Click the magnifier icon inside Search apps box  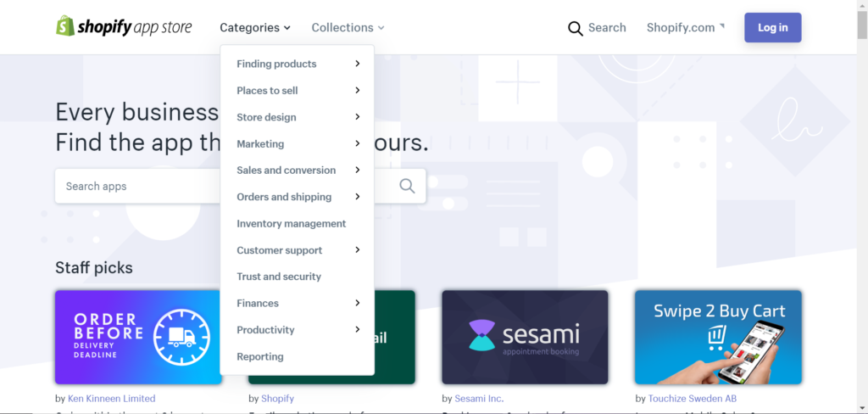pyautogui.click(x=407, y=186)
